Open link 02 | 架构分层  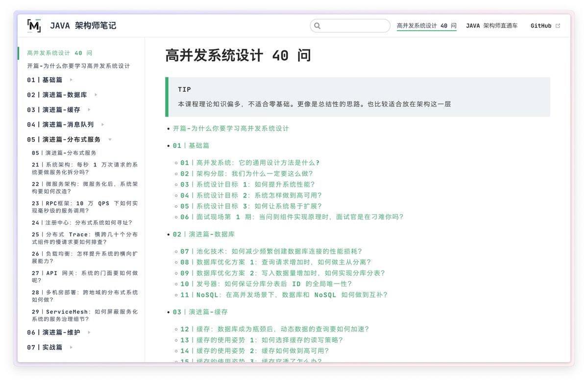click(x=246, y=173)
